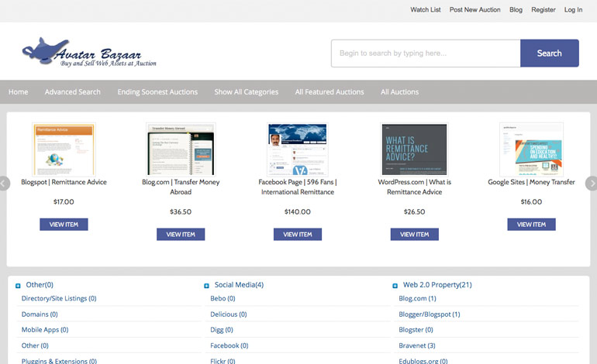
Task: Expand the Social Media(4) plus icon
Action: click(206, 286)
